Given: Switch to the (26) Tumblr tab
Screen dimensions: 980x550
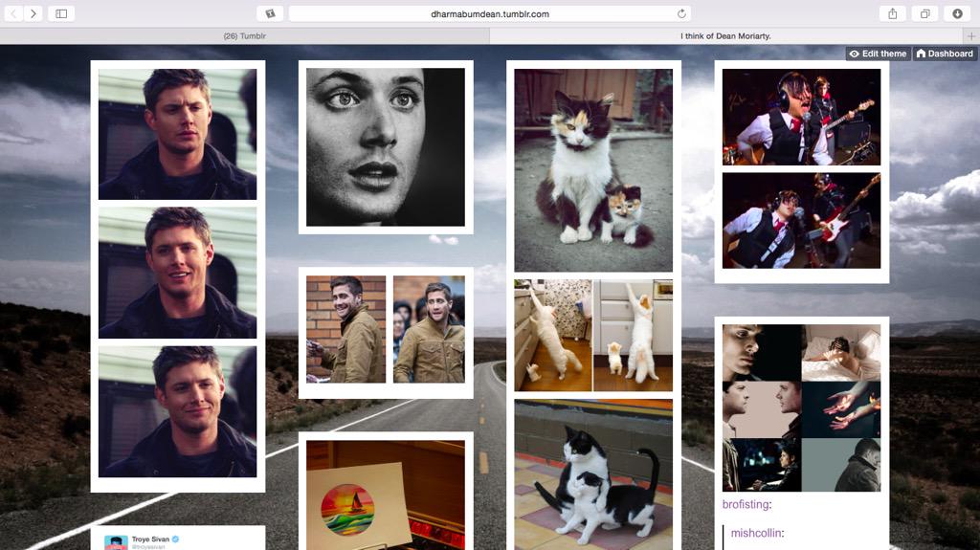Looking at the screenshot, I should [244, 36].
